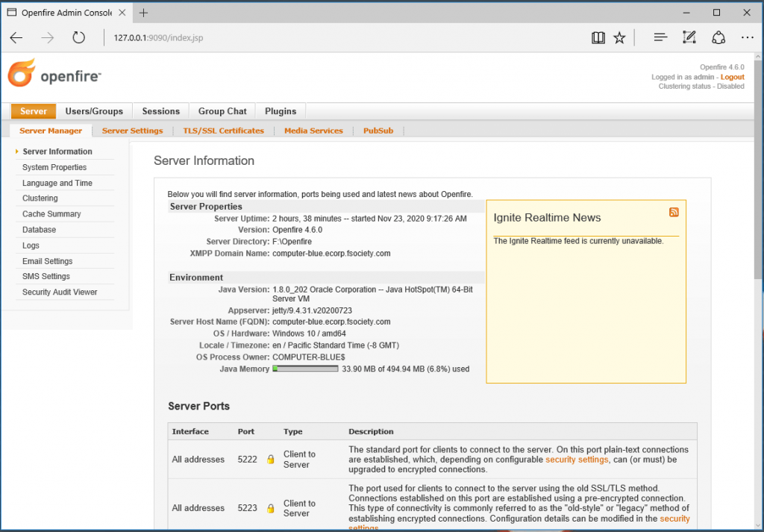
Task: Open the PubSub subtab
Action: click(x=378, y=131)
